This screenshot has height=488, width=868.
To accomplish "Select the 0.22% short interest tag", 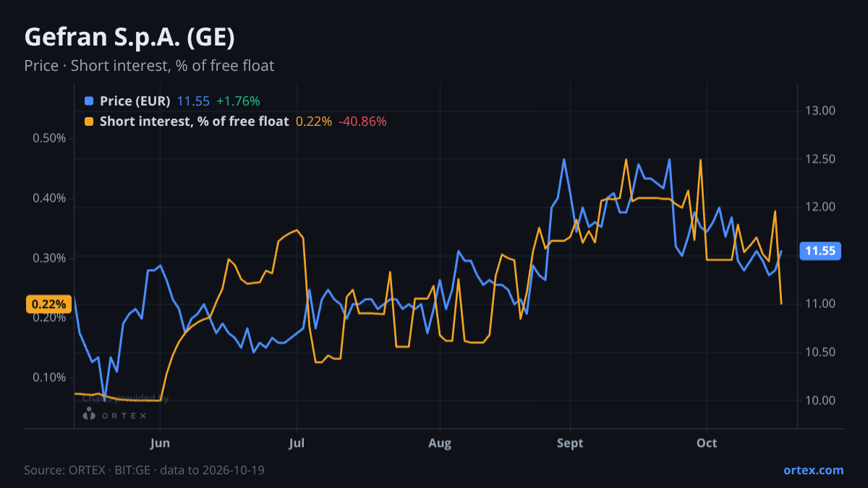I will point(49,304).
